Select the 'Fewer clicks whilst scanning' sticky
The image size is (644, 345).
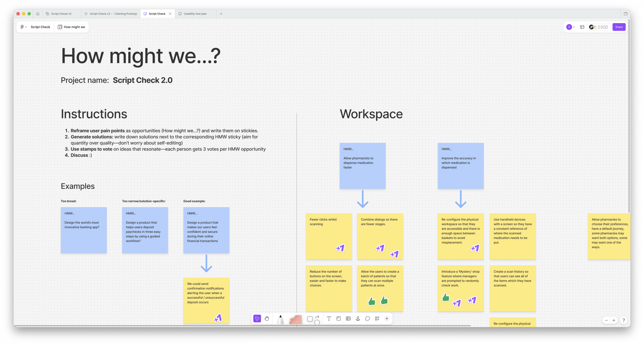click(x=329, y=236)
